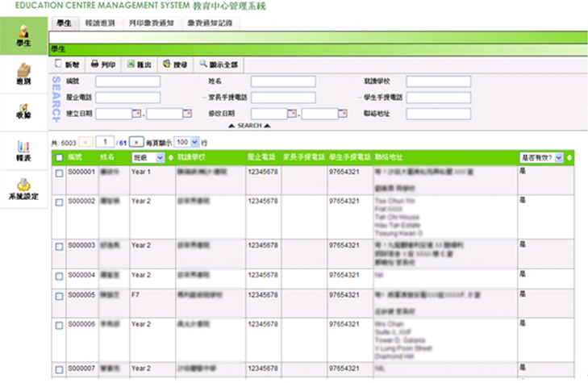Focus the 建立日期 start date input
Viewport: 588px width, 383px height.
114,114
